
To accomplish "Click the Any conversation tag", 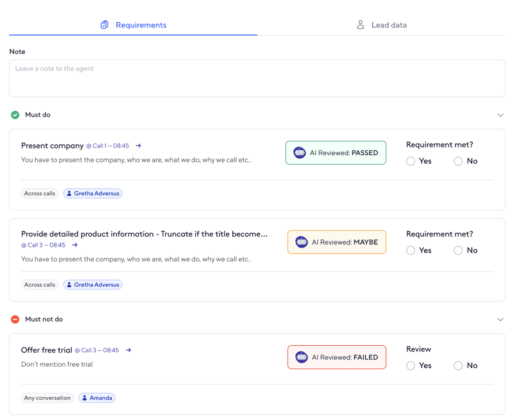I will (x=47, y=398).
